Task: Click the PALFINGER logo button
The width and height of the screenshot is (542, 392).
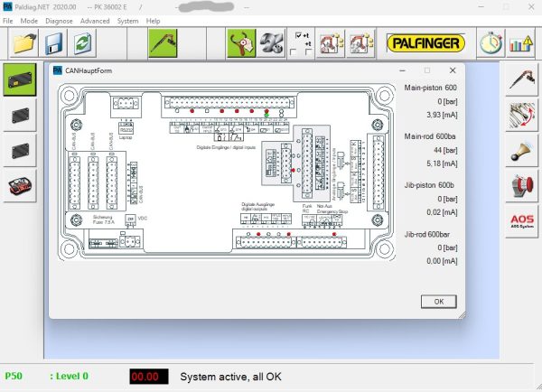Action: [425, 43]
